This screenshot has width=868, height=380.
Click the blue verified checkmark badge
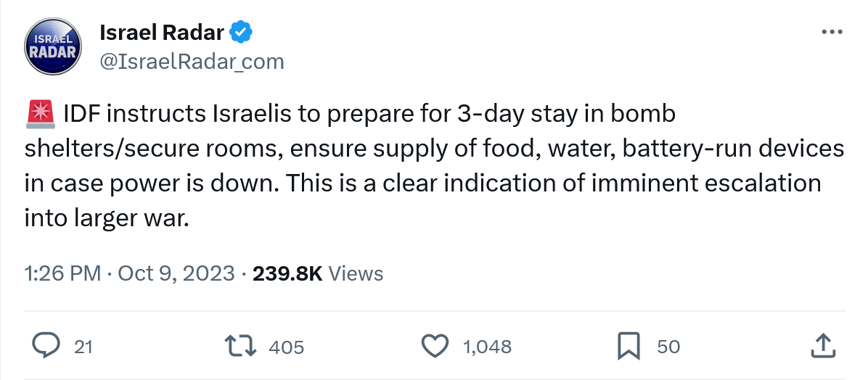pos(242,32)
